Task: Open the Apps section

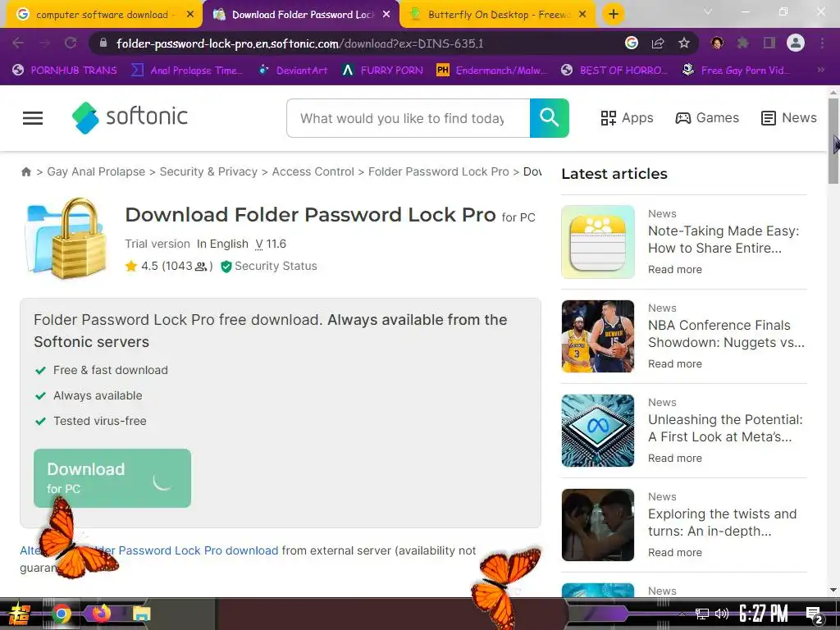Action: [627, 118]
